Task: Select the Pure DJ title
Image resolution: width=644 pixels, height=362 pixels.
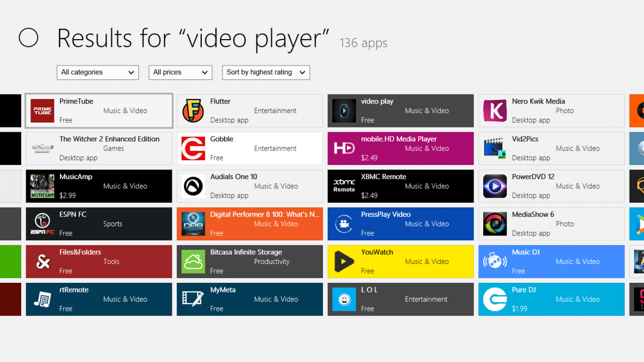Action: pos(524,290)
